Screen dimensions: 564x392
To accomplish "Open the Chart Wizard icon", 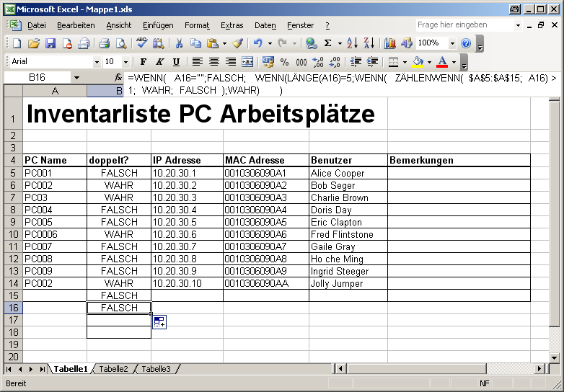I will pyautogui.click(x=390, y=43).
